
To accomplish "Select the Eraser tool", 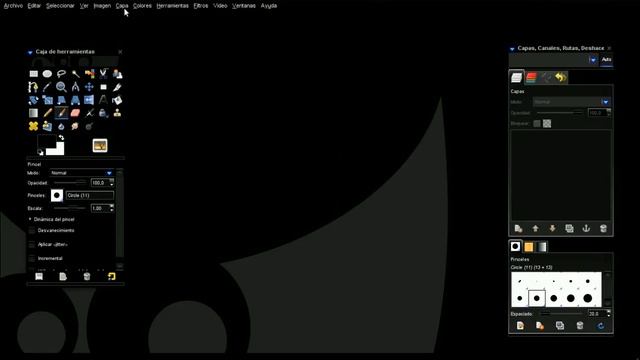I will click(x=76, y=113).
